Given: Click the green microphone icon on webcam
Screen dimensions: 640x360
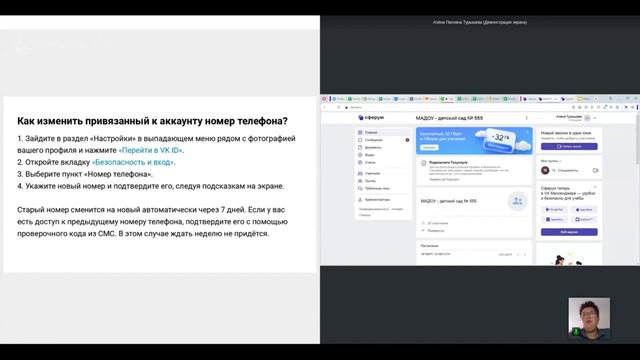Looking at the screenshot, I should tap(576, 331).
